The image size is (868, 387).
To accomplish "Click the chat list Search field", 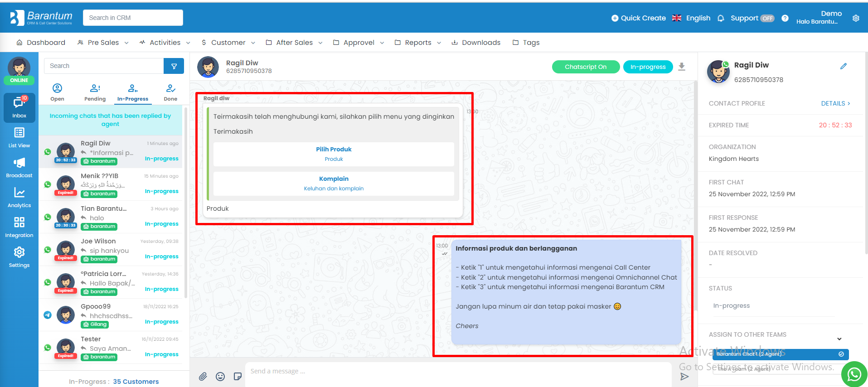I will tap(104, 66).
